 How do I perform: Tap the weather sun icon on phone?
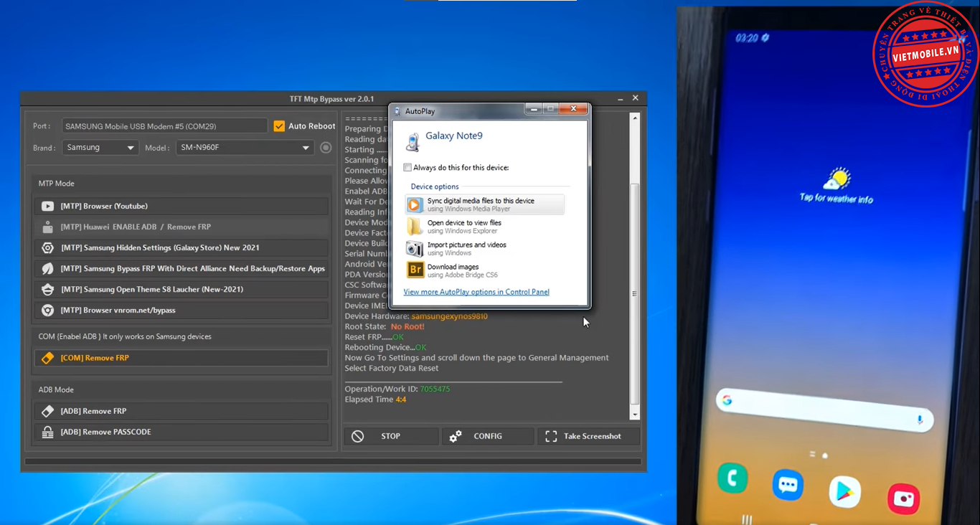(x=837, y=179)
